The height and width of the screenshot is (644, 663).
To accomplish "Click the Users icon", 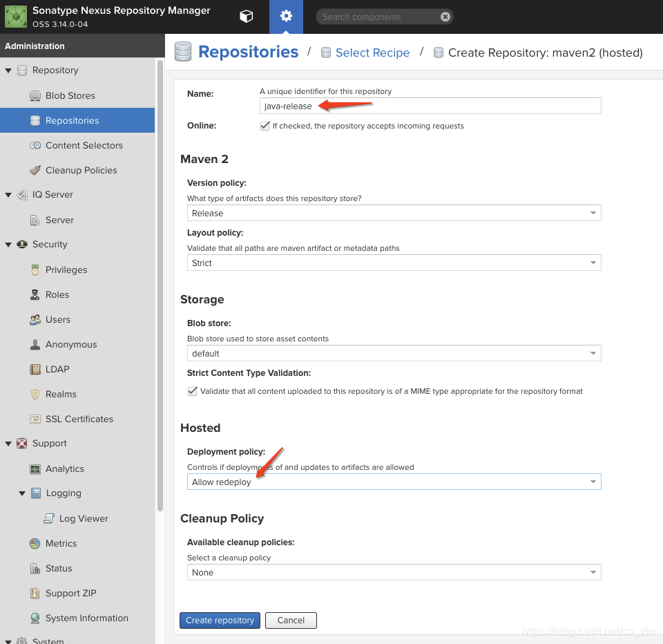I will [35, 319].
